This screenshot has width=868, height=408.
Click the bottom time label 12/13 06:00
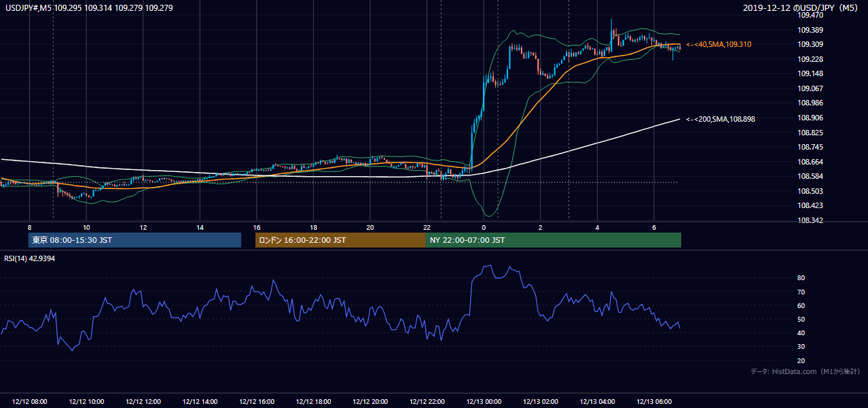coord(653,402)
